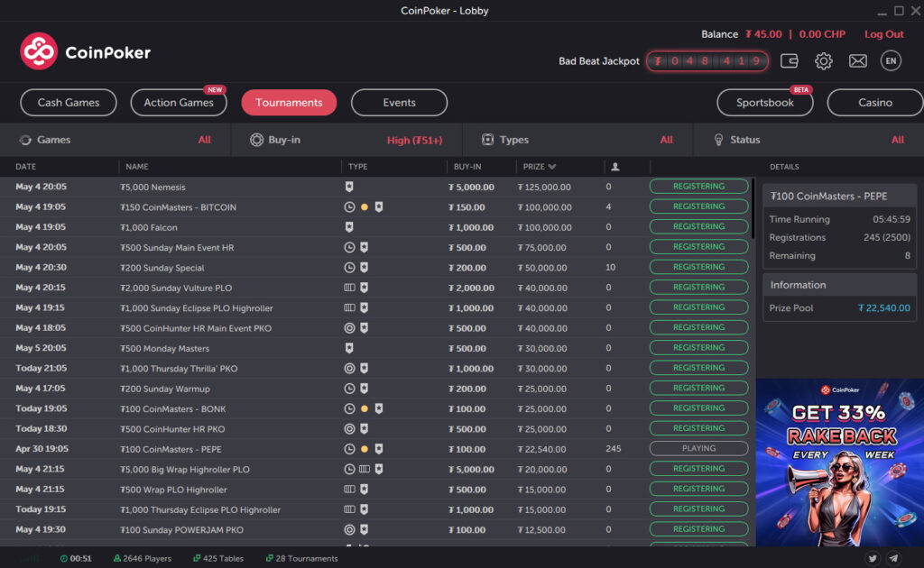Sort tournaments by DATE column
This screenshot has height=568, width=924.
click(x=26, y=167)
